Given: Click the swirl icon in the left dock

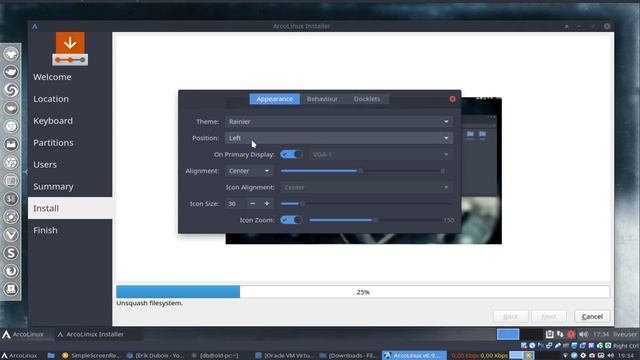Looking at the screenshot, I should pos(11,90).
